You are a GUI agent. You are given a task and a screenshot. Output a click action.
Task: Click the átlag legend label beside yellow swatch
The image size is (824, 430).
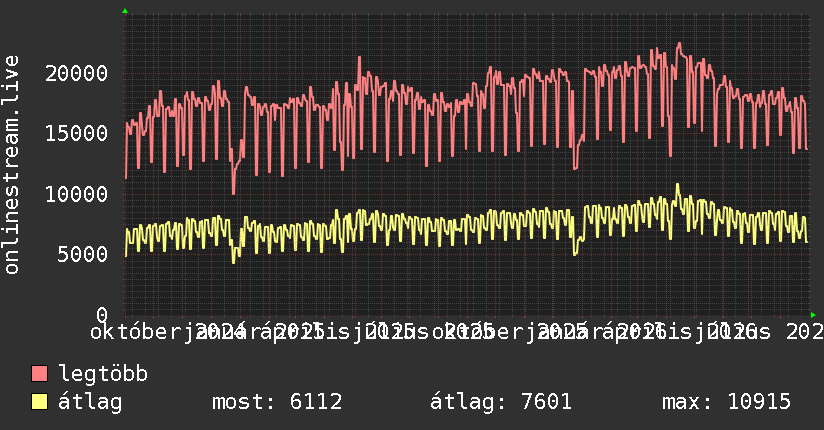click(x=90, y=402)
